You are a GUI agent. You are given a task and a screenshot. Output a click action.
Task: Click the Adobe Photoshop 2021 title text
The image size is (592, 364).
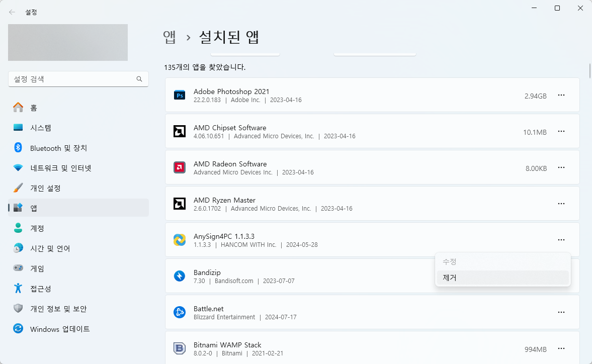tap(231, 92)
